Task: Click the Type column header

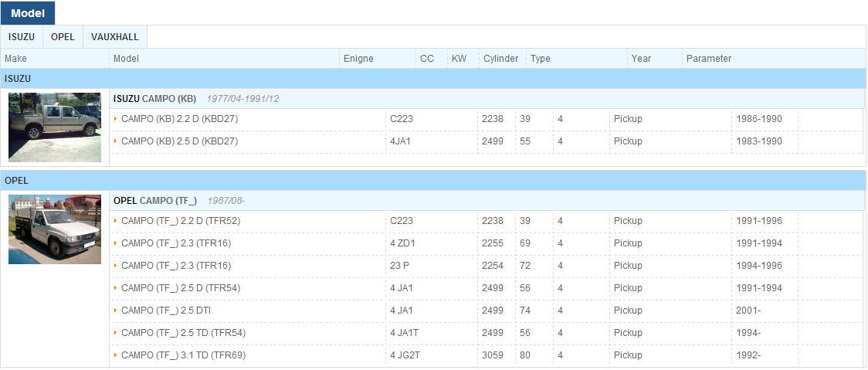Action: click(x=541, y=59)
